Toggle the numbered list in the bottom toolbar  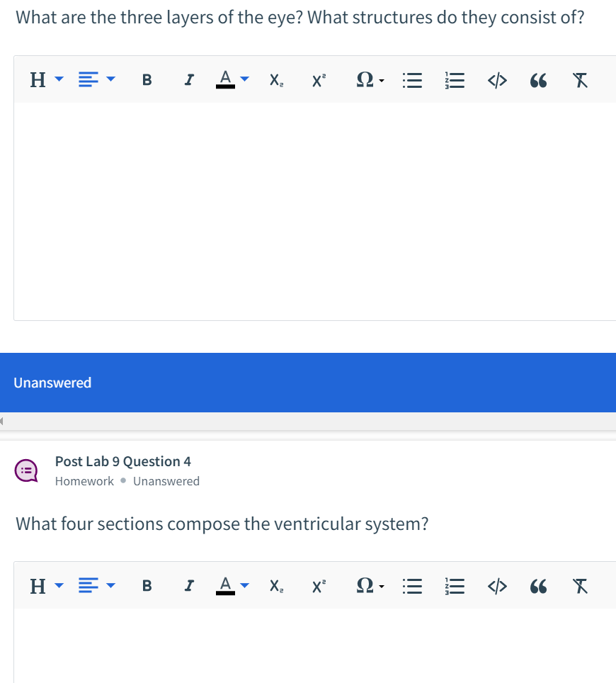pos(454,586)
